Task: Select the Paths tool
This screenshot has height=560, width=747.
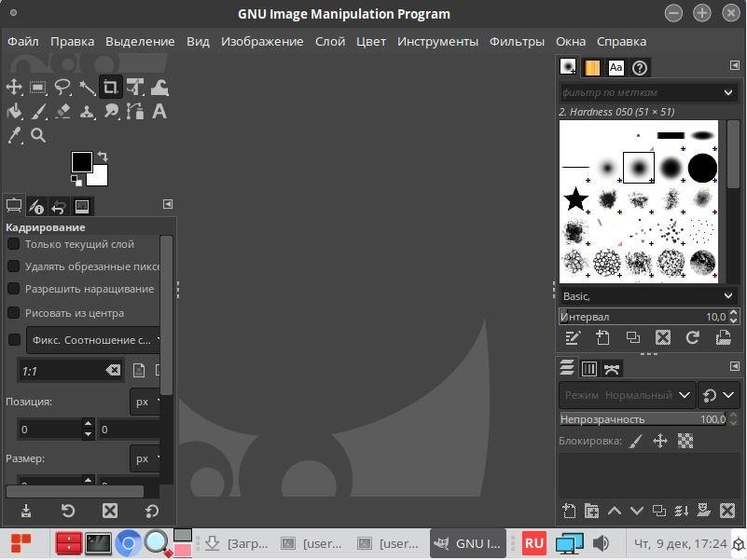Action: coord(135,112)
